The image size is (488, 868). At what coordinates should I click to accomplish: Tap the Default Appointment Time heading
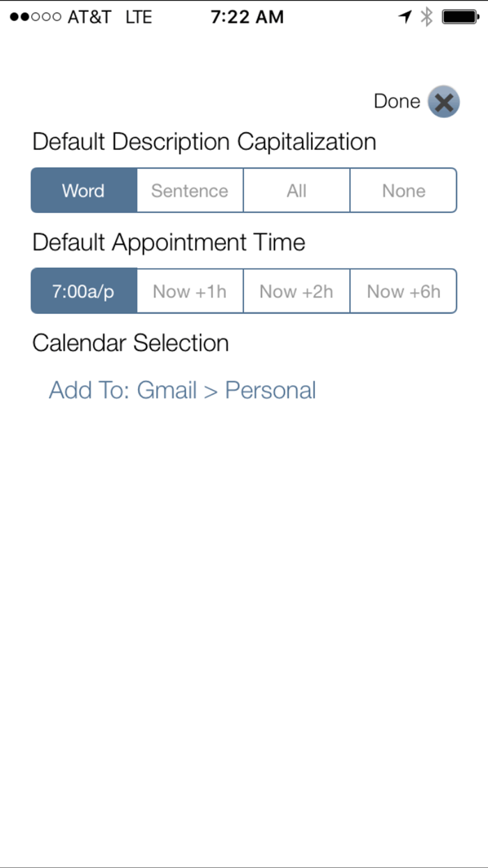(168, 242)
